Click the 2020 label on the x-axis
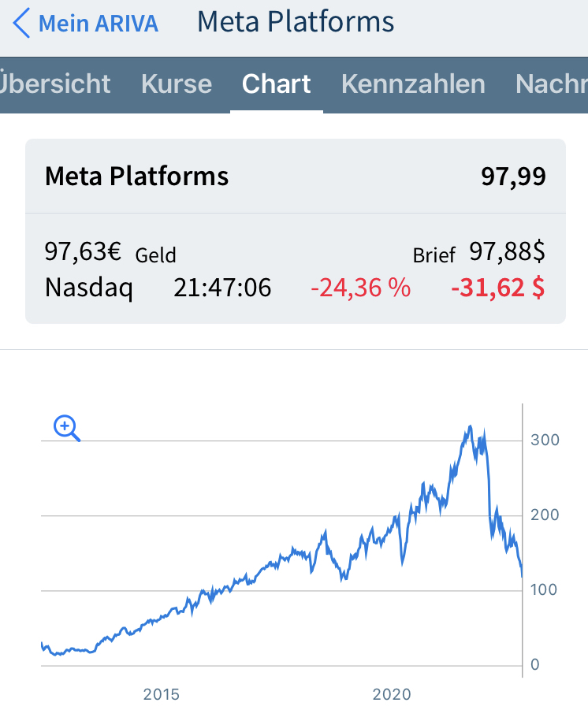Screen dimensions: 588x721 392,694
